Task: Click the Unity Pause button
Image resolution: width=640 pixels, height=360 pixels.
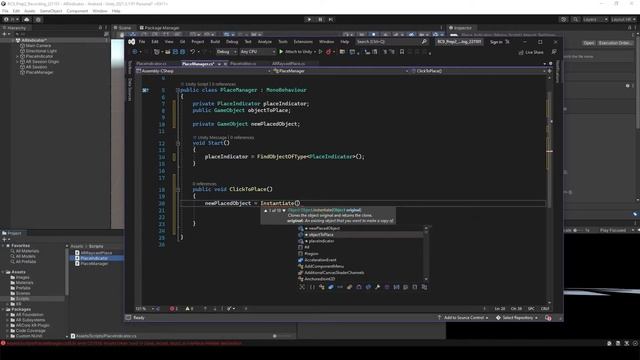Action: pyautogui.click(x=320, y=19)
